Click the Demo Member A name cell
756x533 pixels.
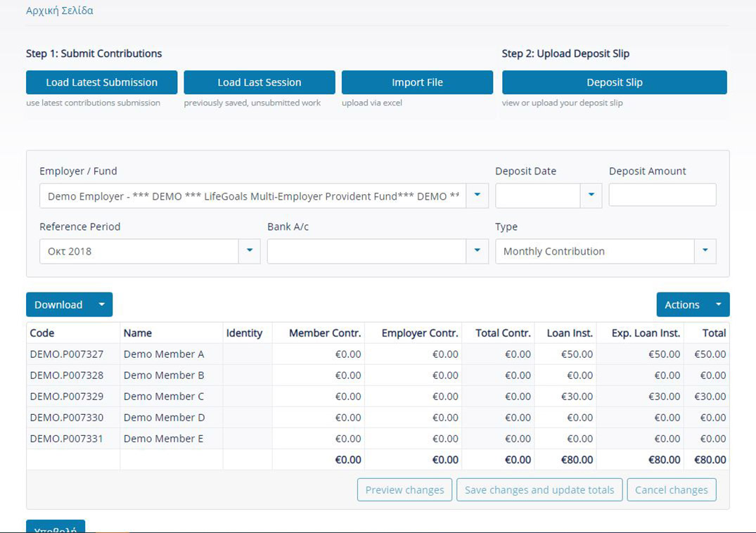(171, 354)
